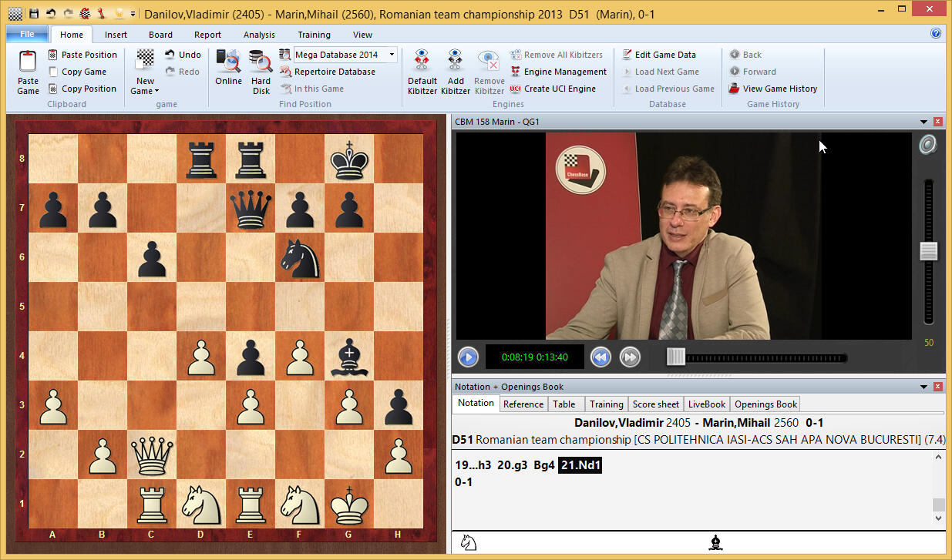Open the Training tab in notation pane
952x560 pixels.
pyautogui.click(x=606, y=404)
